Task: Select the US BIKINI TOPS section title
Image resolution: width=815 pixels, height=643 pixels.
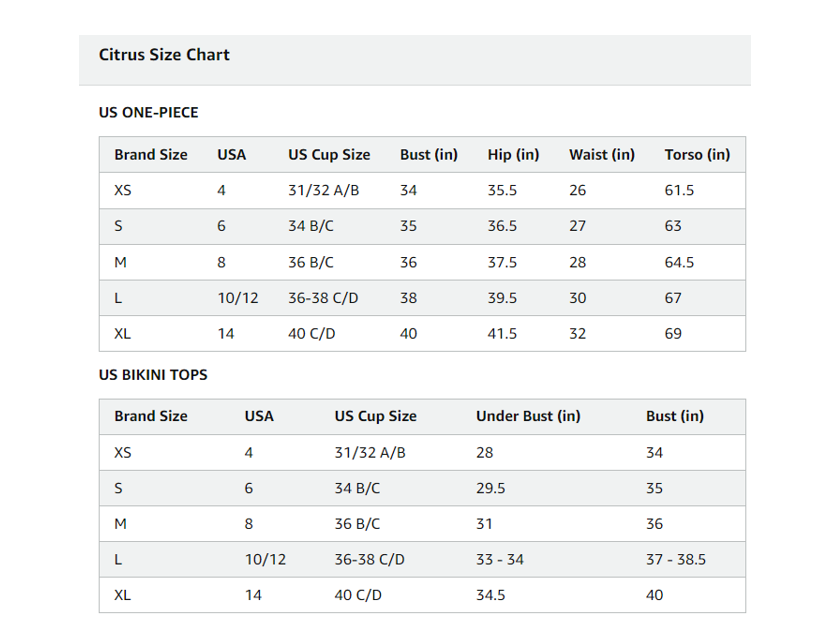Action: [153, 375]
